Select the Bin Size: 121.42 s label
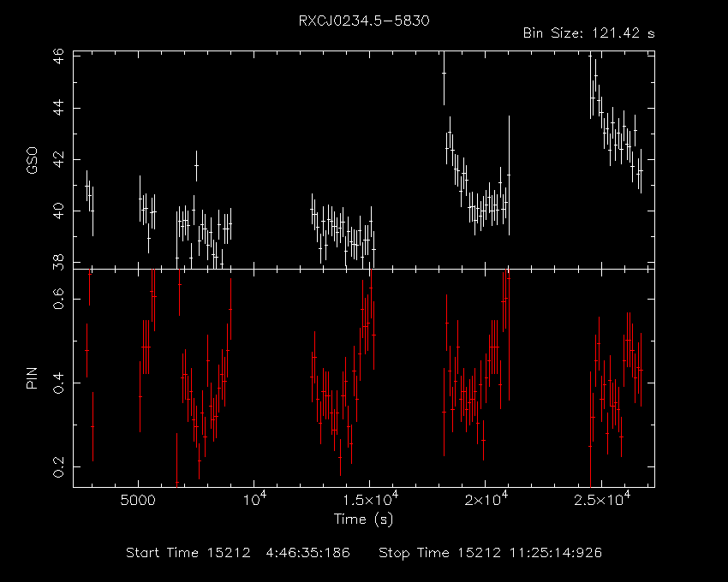Viewport: 728px width, 582px height. [x=588, y=33]
